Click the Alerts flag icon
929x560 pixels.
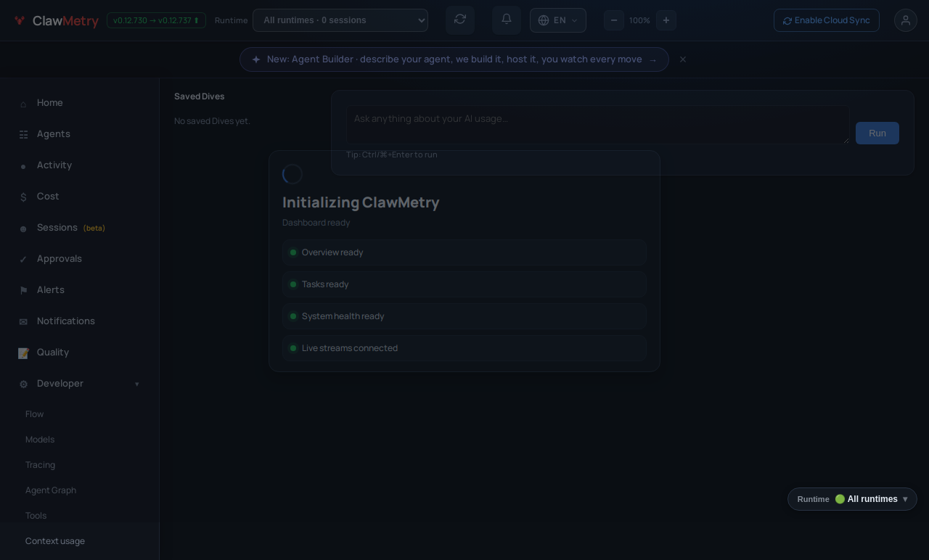(x=23, y=291)
